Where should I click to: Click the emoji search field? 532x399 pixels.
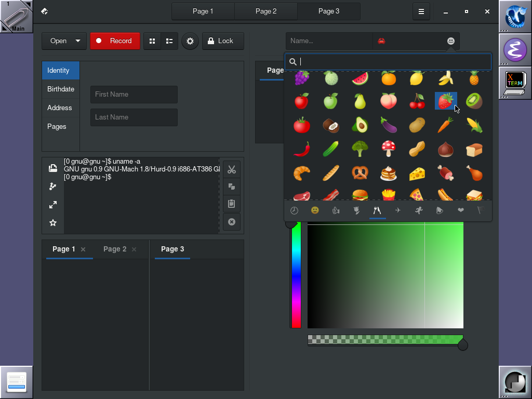[x=388, y=62]
